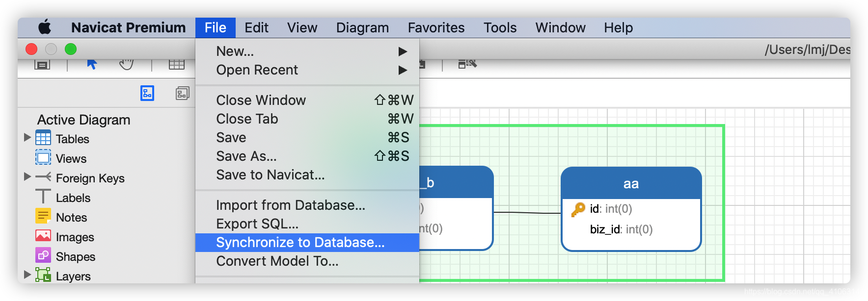
Task: Close the window with red button
Action: tap(31, 49)
